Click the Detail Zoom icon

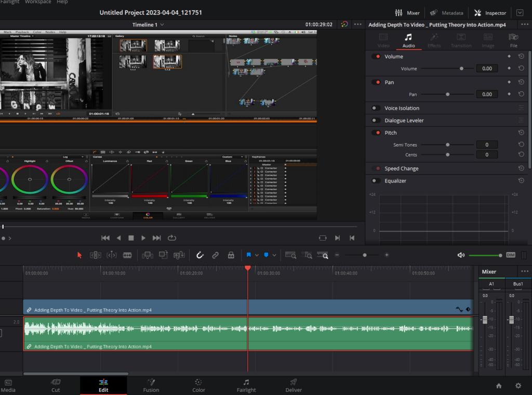tap(307, 255)
